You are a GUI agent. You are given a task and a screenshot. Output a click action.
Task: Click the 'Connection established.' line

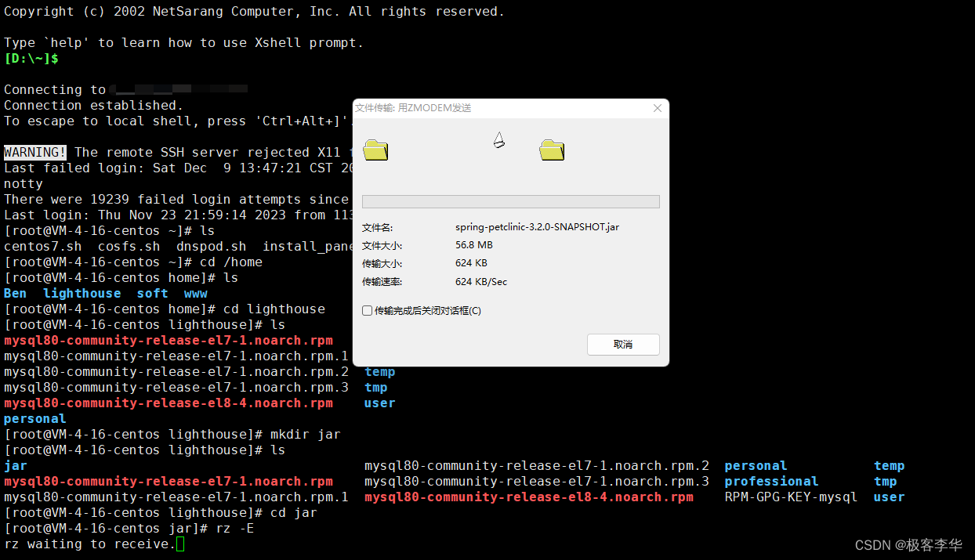click(x=93, y=105)
